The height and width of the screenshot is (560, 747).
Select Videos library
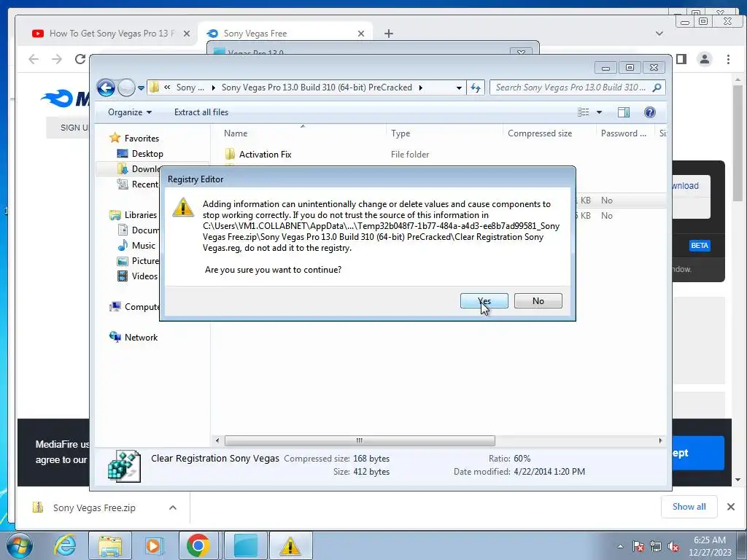(144, 276)
